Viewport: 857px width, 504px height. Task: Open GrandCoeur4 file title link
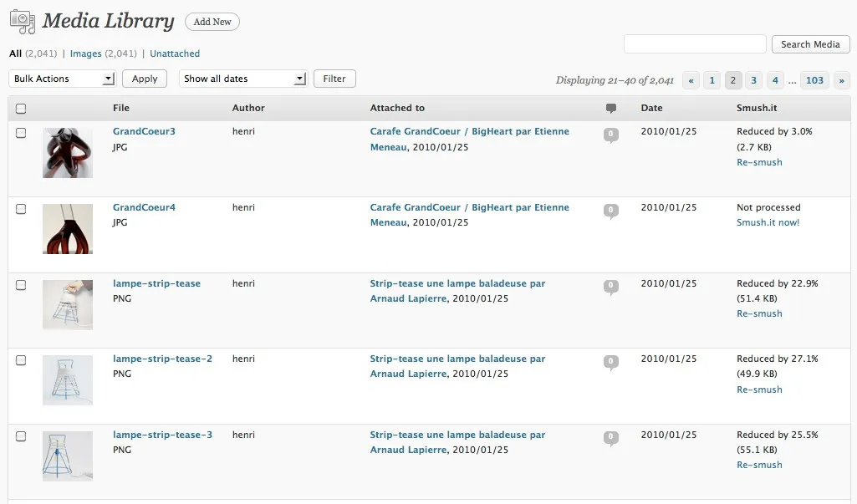tap(144, 207)
